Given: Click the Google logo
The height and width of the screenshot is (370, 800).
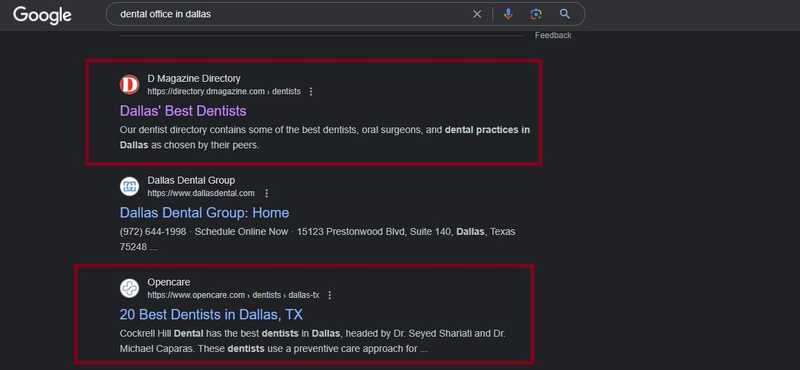Looking at the screenshot, I should tap(42, 15).
